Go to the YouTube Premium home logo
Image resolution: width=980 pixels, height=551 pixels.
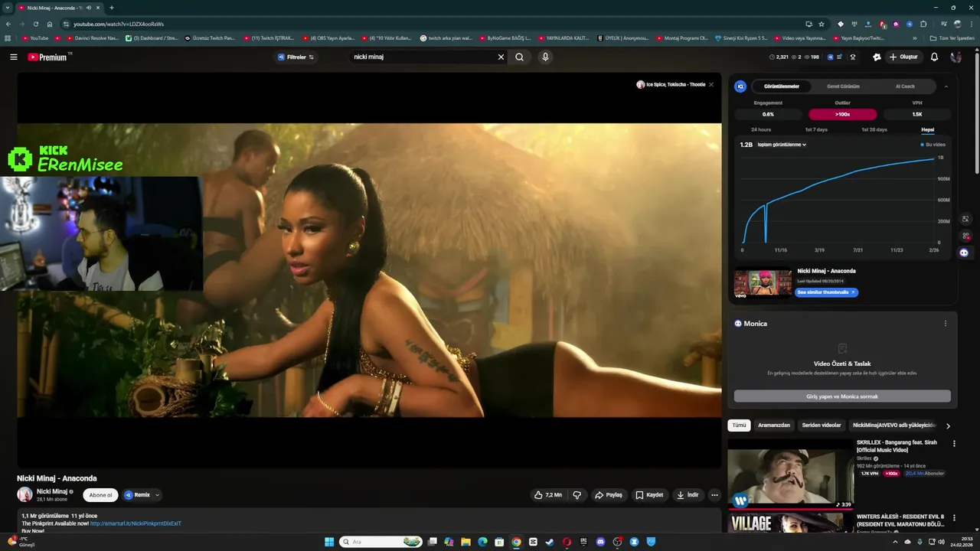coord(48,57)
